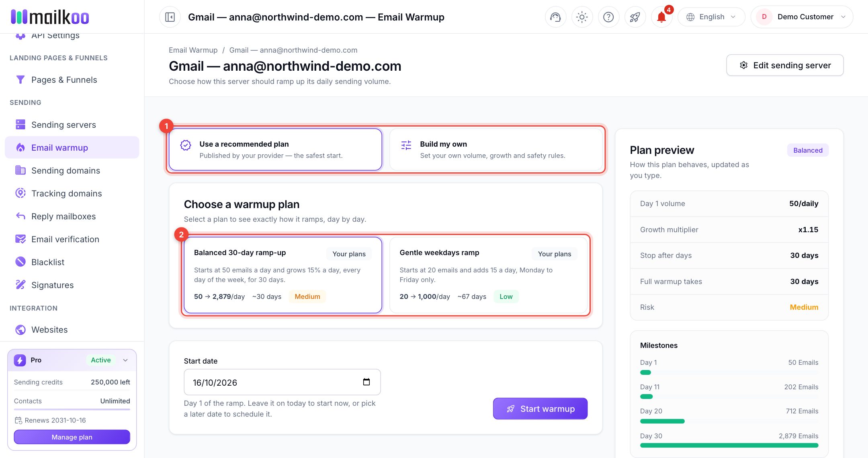Open the calendar picker icon in Start date
868x458 pixels.
click(366, 382)
